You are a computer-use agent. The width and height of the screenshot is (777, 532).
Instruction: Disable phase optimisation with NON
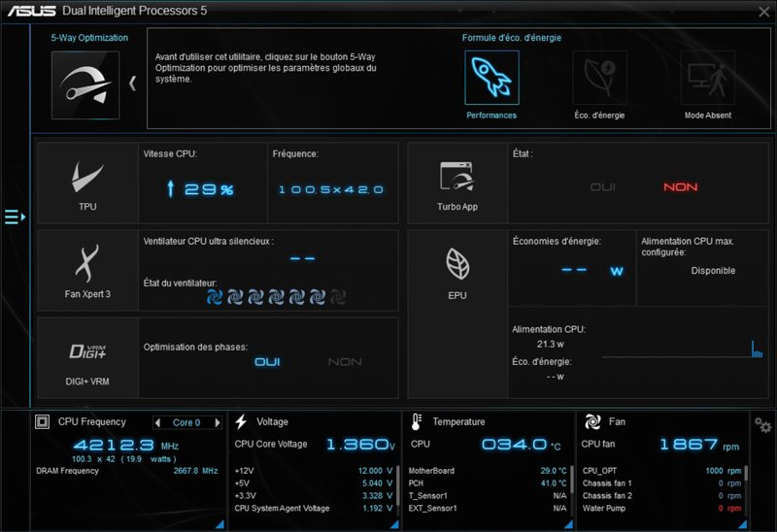pyautogui.click(x=345, y=362)
